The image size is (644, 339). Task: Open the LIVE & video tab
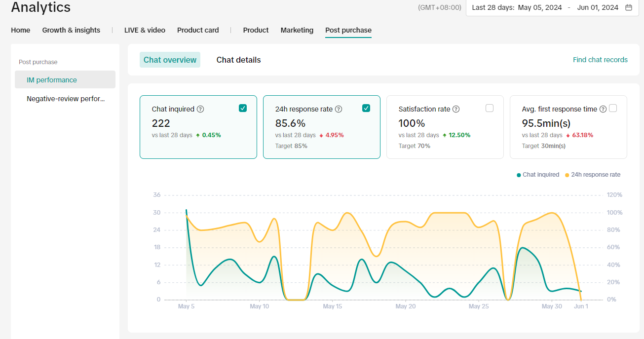145,30
